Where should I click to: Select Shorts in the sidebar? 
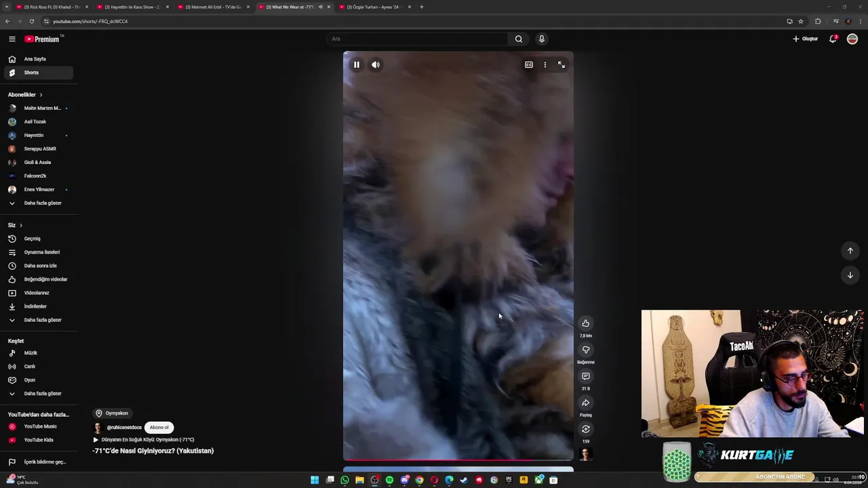pyautogui.click(x=38, y=73)
